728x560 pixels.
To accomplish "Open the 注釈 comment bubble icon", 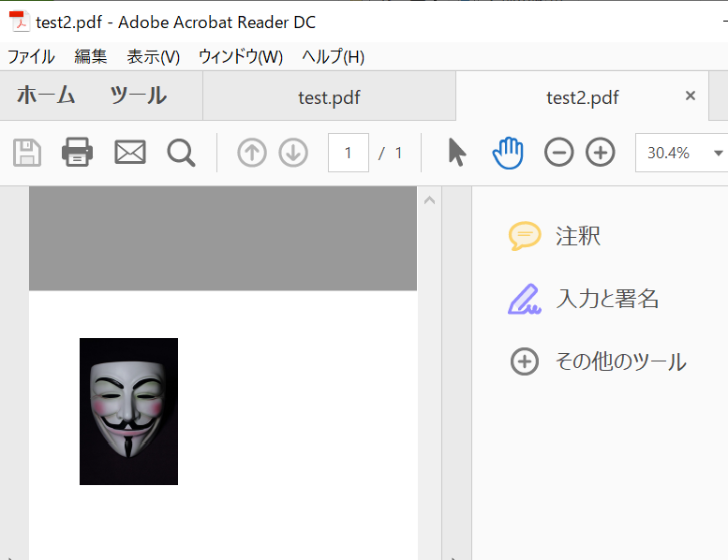I will [525, 236].
